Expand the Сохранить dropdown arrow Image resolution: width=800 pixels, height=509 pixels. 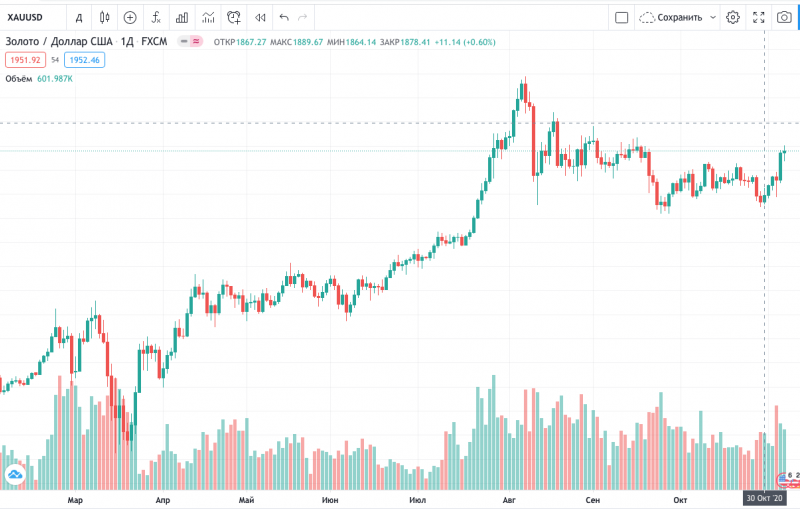[713, 17]
